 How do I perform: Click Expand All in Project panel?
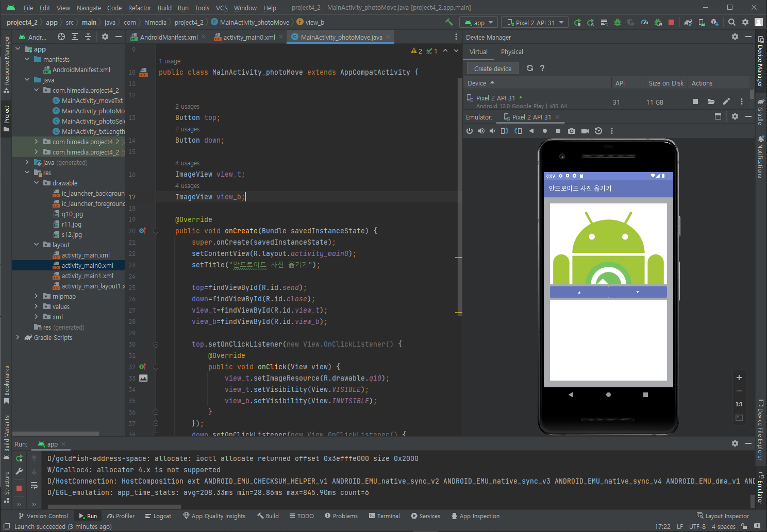(75, 37)
